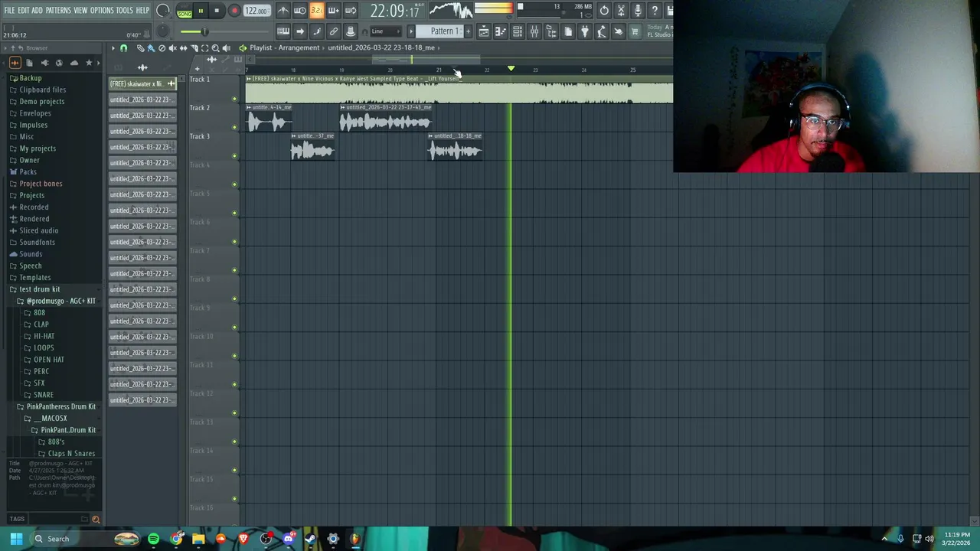The image size is (980, 551).
Task: Expand the Browser header menu arrow
Action: coord(5,48)
